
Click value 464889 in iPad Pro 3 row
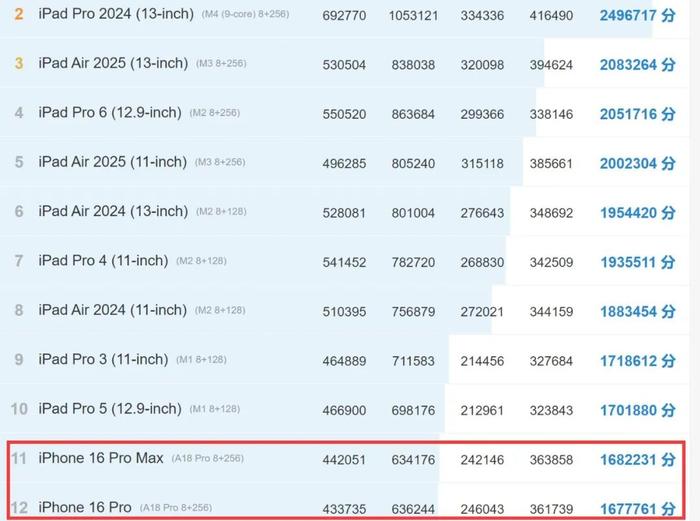[x=344, y=361]
